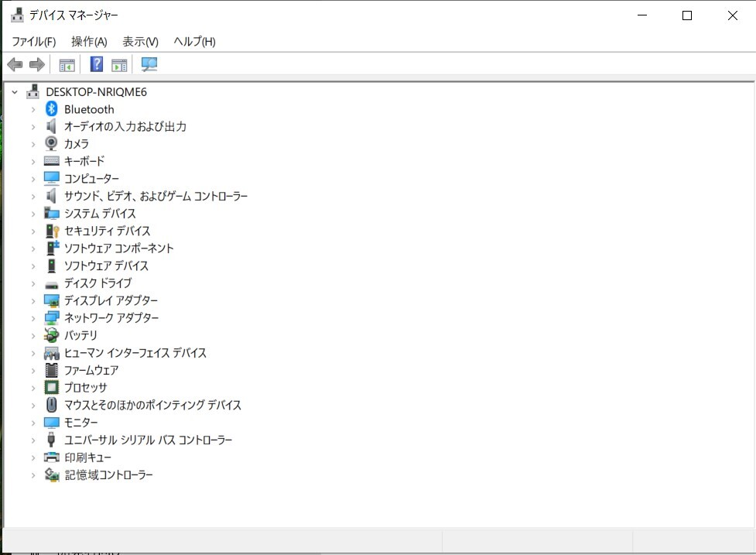Expand the Bluetooth category
Screen dimensions: 756x555
pos(33,109)
